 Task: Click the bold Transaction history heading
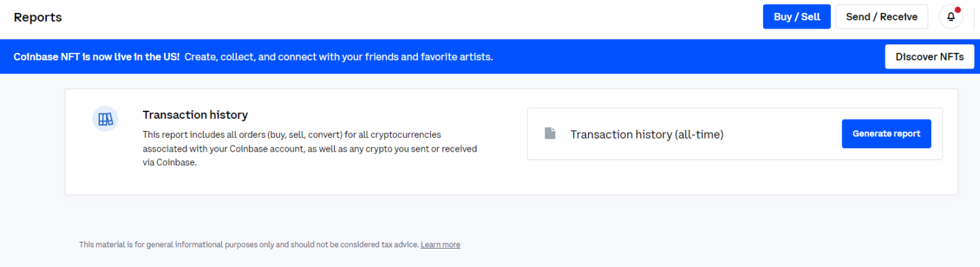tap(195, 115)
